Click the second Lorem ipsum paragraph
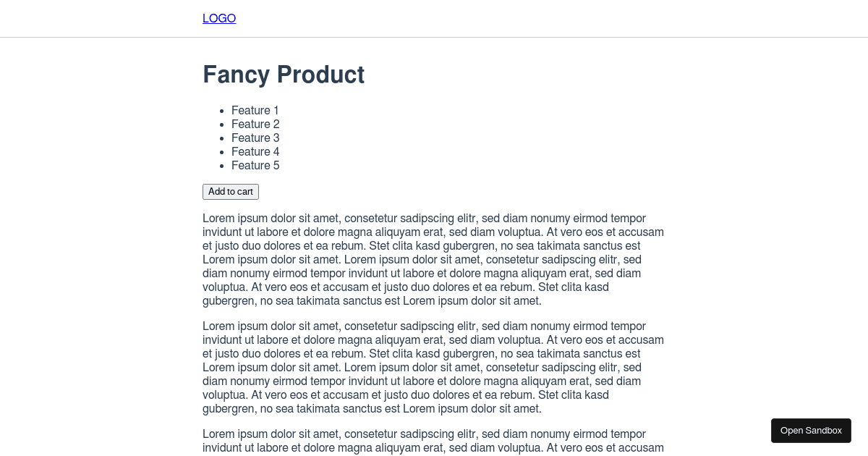 (433, 368)
